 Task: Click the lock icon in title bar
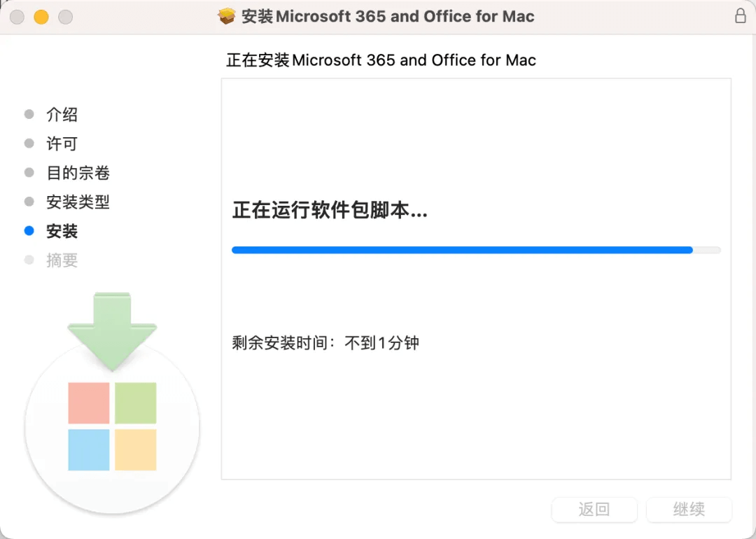tap(741, 16)
